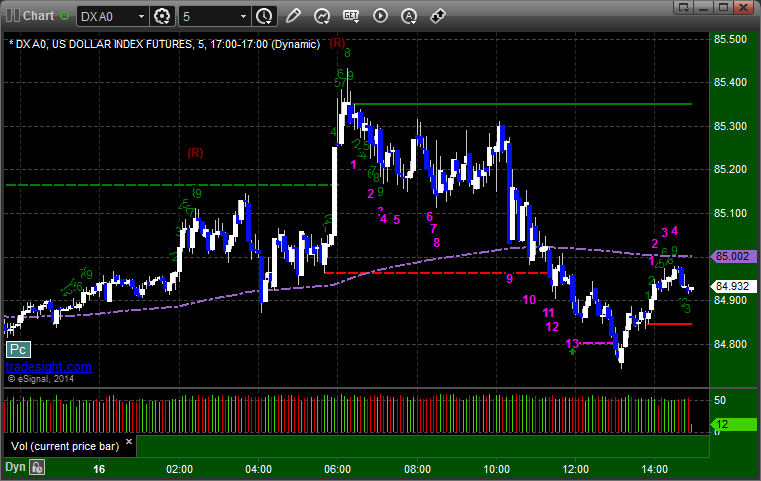
Task: Select the solid green horizontal line near 85.350
Action: [x=522, y=104]
